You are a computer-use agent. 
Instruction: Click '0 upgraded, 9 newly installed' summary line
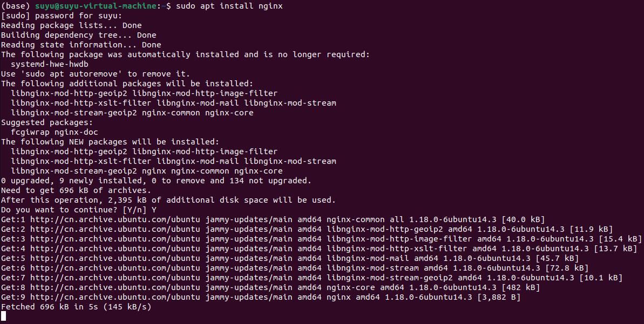pyautogui.click(x=157, y=181)
